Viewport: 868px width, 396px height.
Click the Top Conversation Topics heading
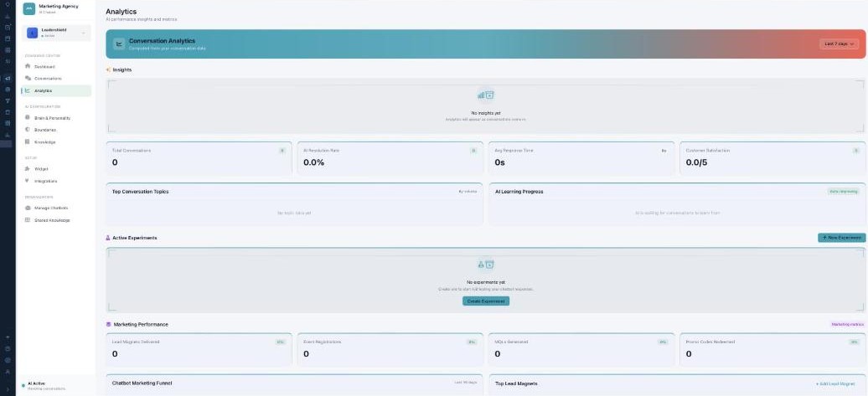point(140,192)
